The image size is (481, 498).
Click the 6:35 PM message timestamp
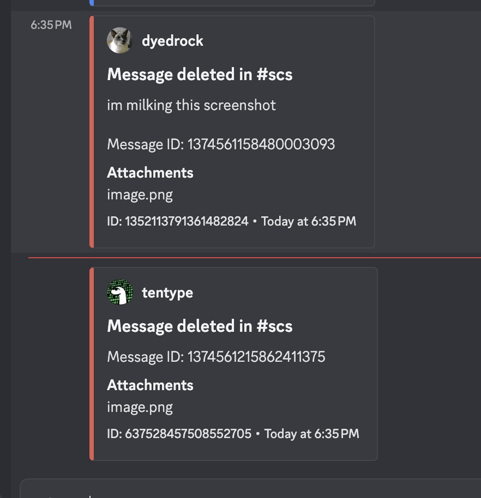(x=51, y=25)
